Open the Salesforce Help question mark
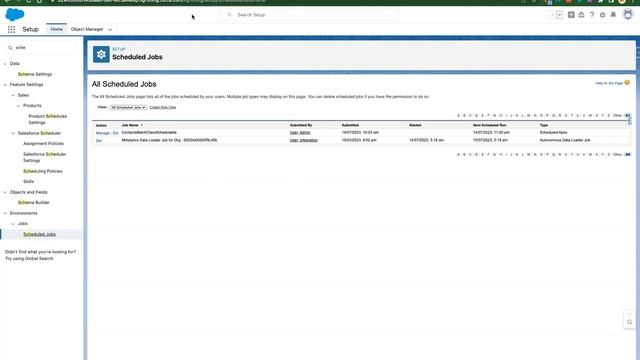Screen dimensions: 640x360 (x=592, y=15)
